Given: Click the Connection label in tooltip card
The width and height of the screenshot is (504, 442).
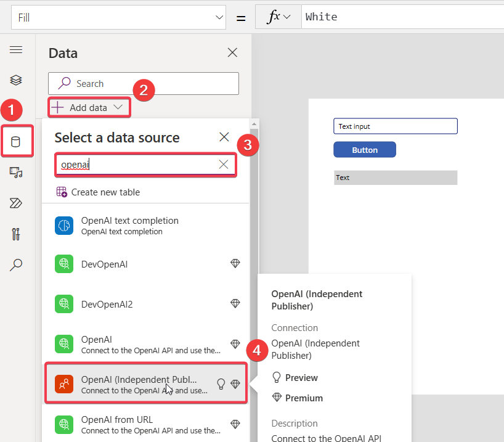Looking at the screenshot, I should pyautogui.click(x=295, y=328).
